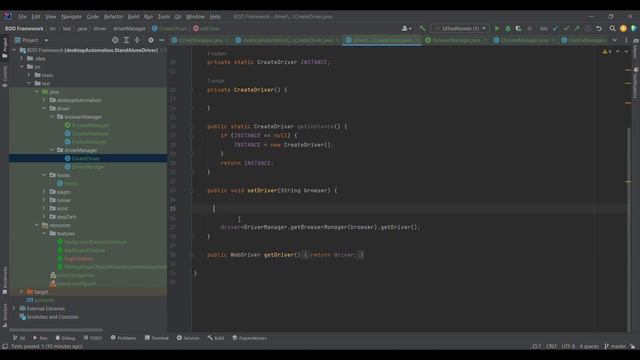This screenshot has height=360, width=640.
Task: Click the user account icon in toolbar
Action: click(406, 29)
